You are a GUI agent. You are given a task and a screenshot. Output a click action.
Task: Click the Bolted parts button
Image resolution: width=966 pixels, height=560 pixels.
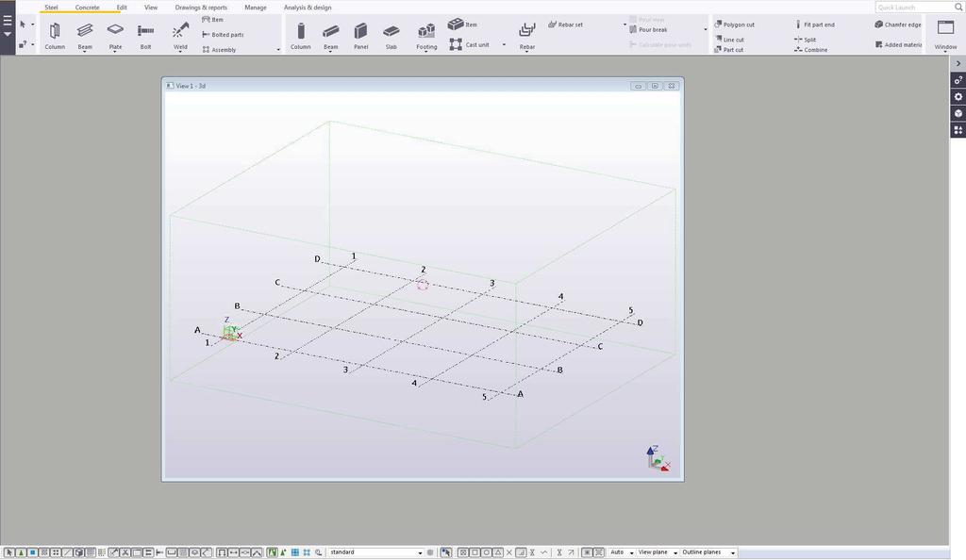point(223,35)
